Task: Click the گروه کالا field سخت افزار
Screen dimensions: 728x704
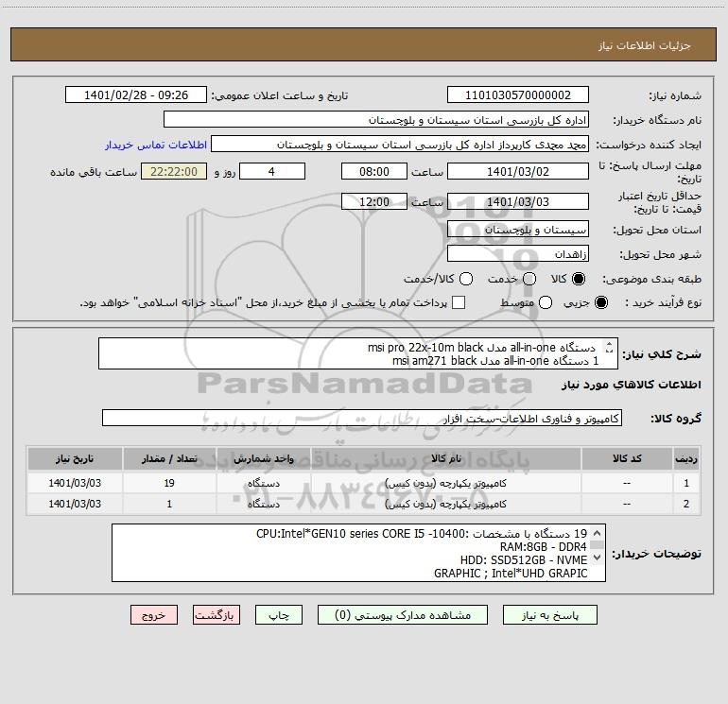Action: [362, 418]
